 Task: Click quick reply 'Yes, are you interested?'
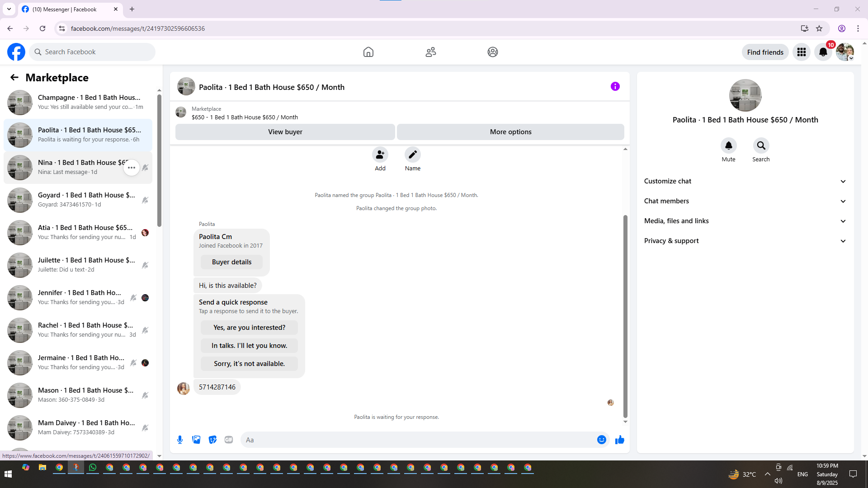click(249, 328)
